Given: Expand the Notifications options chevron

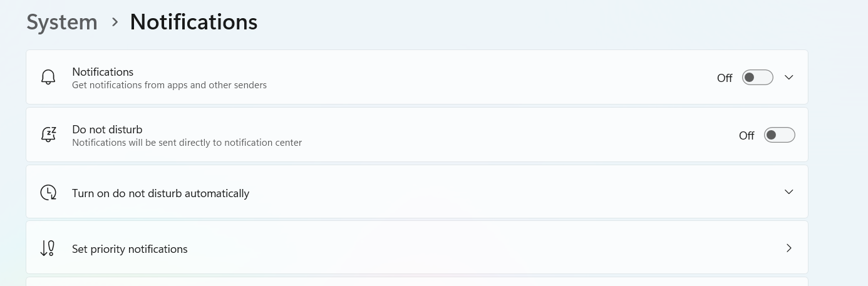Looking at the screenshot, I should coord(789,78).
